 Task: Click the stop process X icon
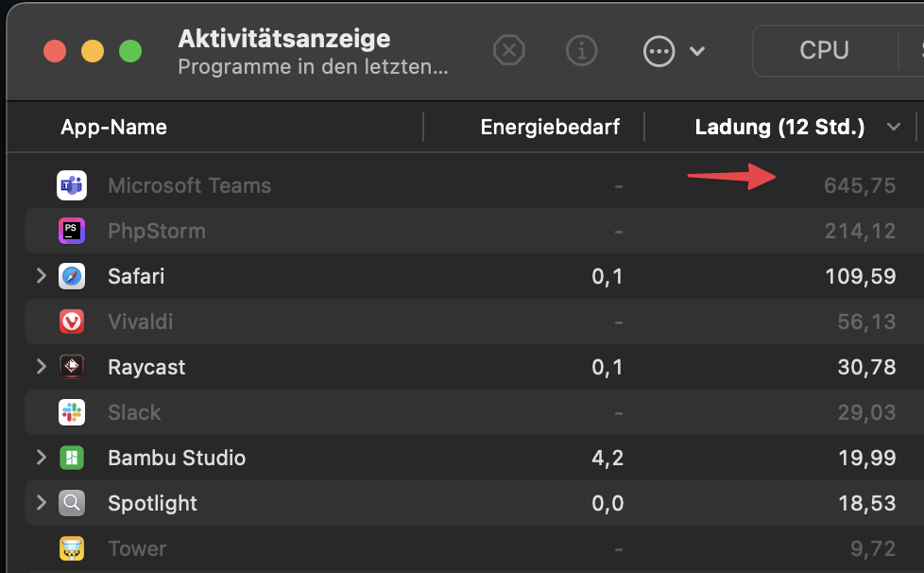[509, 51]
